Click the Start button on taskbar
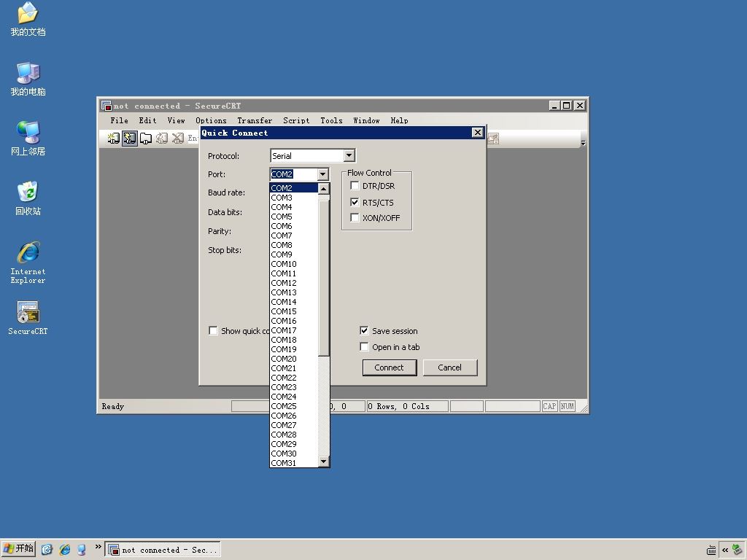 19,549
